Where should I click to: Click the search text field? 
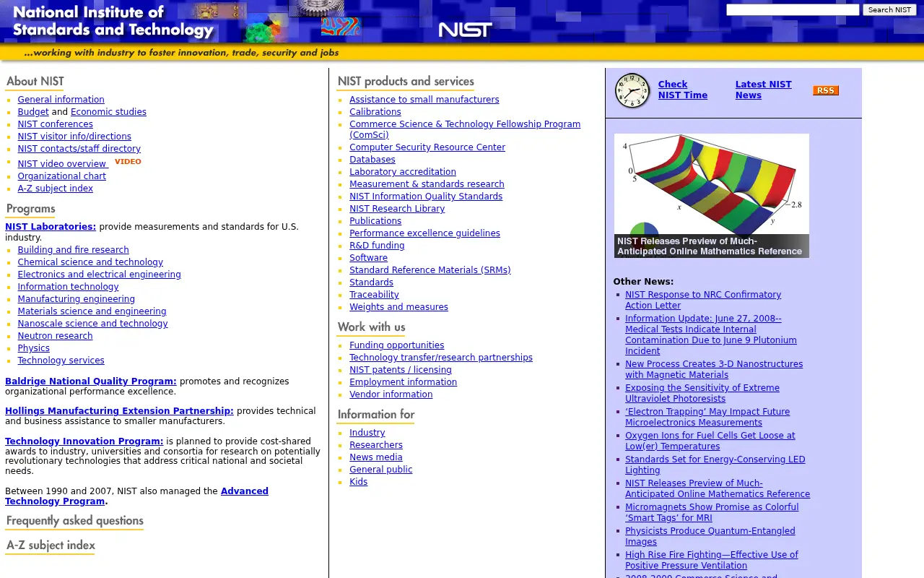793,10
